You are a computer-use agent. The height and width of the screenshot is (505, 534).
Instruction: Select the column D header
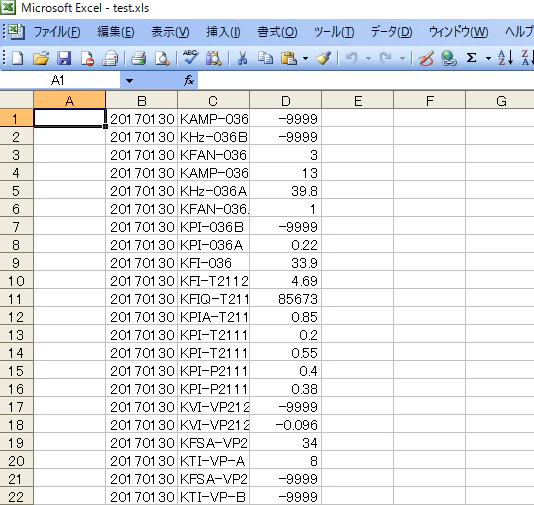pyautogui.click(x=285, y=101)
